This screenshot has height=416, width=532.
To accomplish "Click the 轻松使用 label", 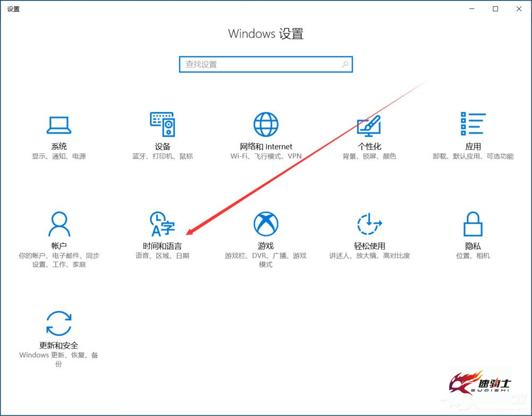I will [370, 246].
